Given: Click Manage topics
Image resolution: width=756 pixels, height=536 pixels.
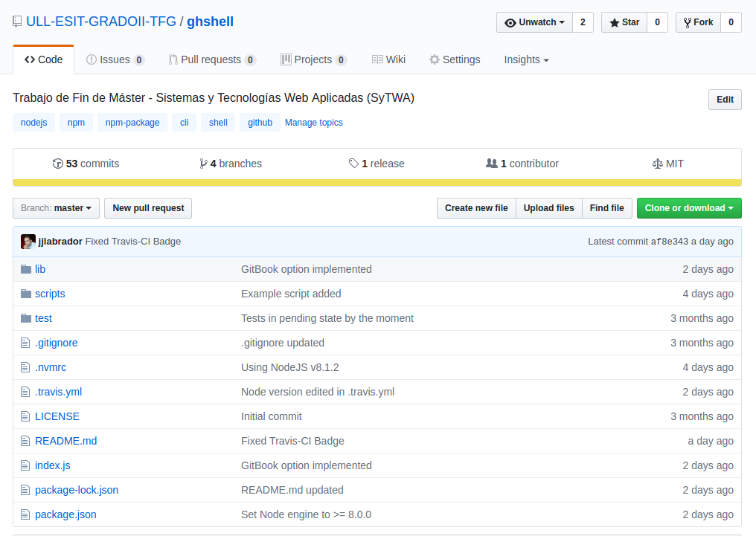Looking at the screenshot, I should coord(314,123).
